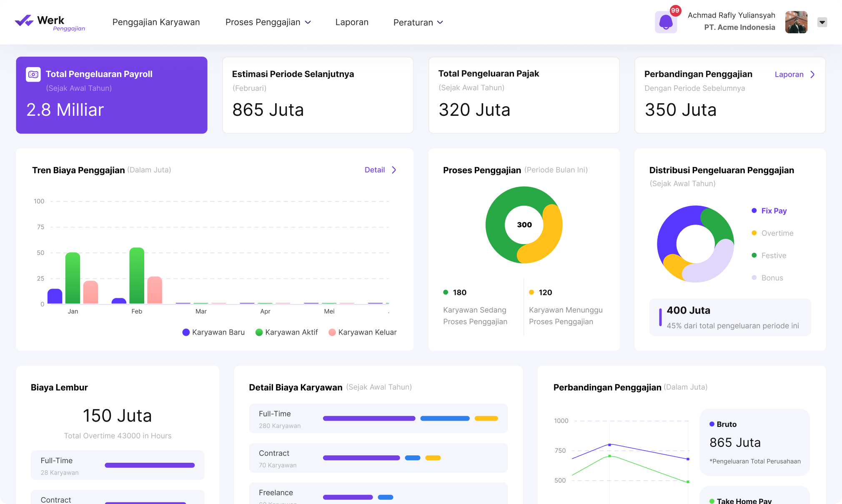Select Festive legend entry
Screen dimensions: 842x504
pos(769,256)
